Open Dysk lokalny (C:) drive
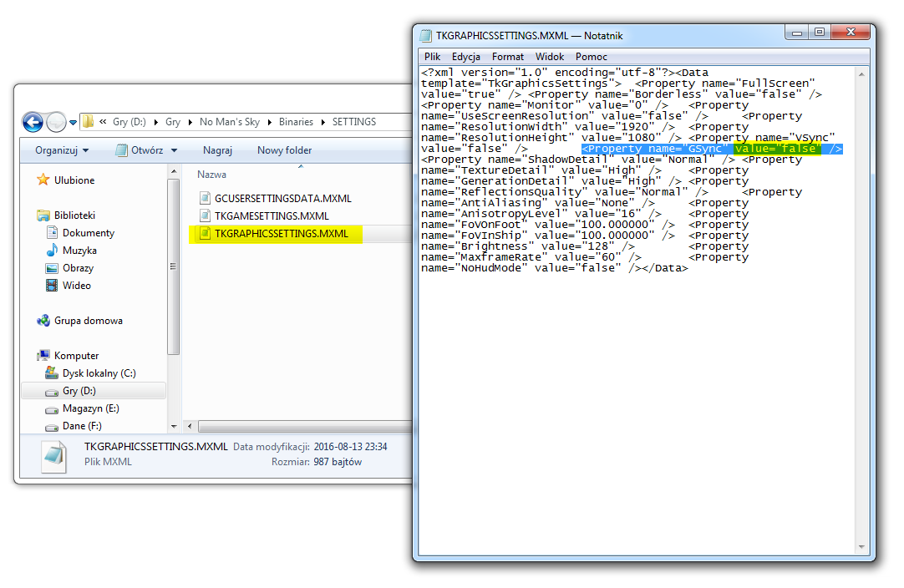Image resolution: width=904 pixels, height=588 pixels. coord(99,373)
